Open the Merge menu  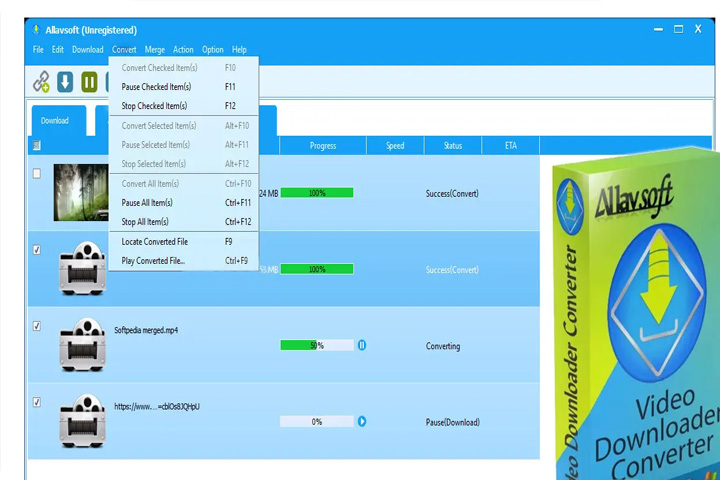pos(155,50)
